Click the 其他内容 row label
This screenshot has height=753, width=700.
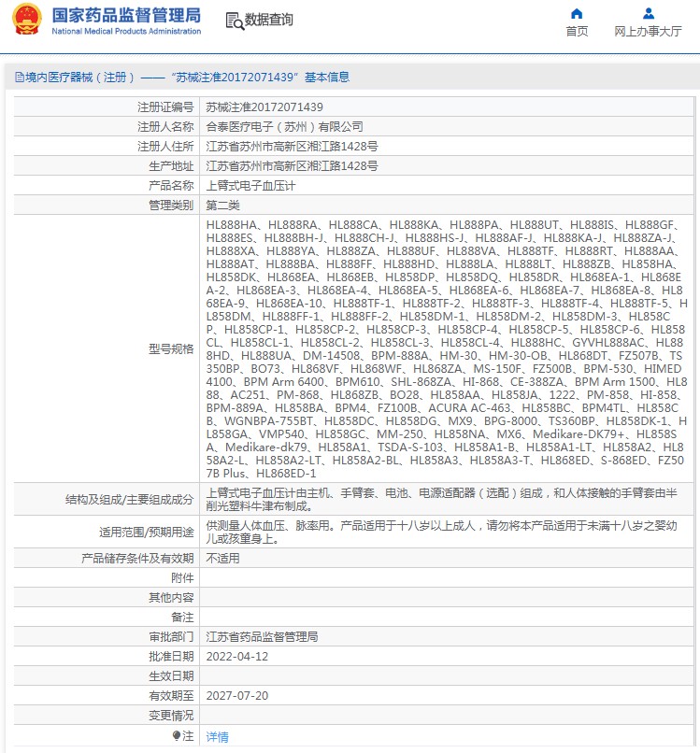(171, 598)
